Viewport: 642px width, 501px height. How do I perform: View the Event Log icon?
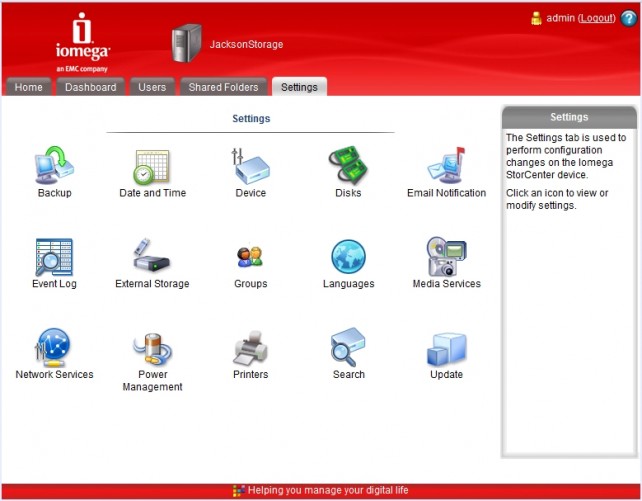click(54, 257)
